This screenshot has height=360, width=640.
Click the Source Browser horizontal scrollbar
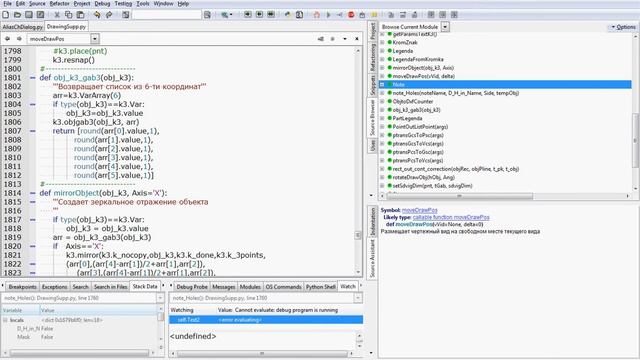pyautogui.click(x=459, y=196)
